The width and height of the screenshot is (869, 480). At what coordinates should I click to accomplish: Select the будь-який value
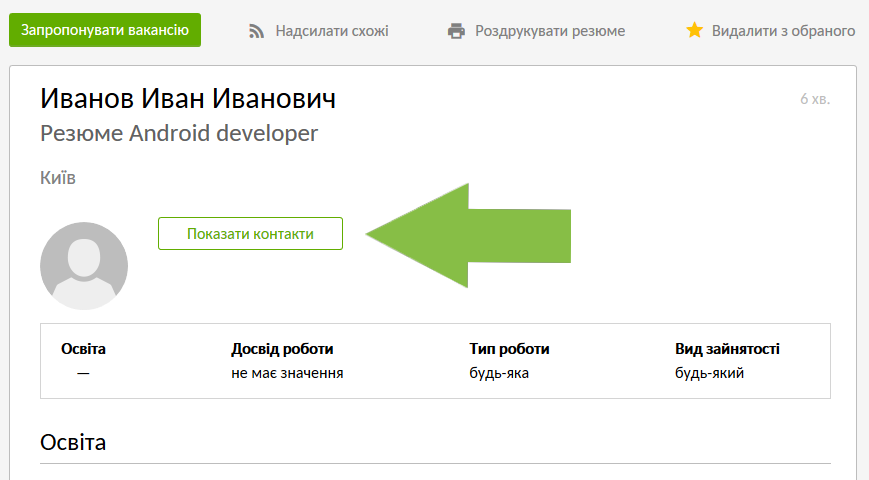[x=709, y=373]
